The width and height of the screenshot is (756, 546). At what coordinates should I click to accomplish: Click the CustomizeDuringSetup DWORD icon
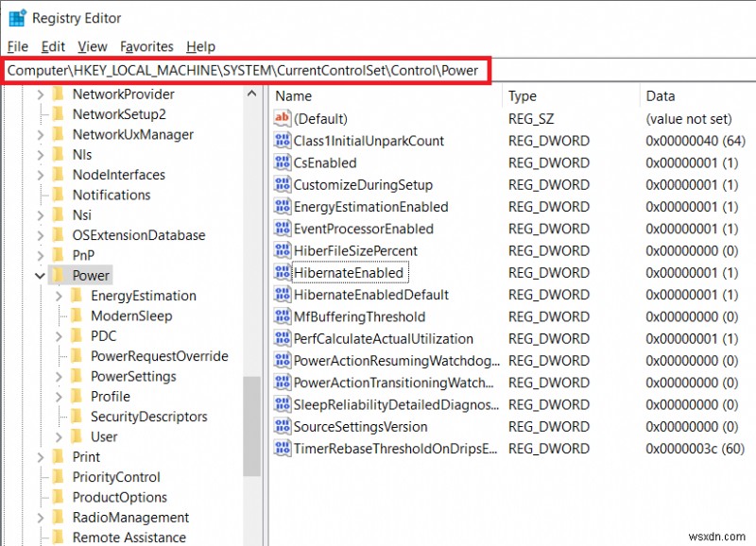pos(282,184)
